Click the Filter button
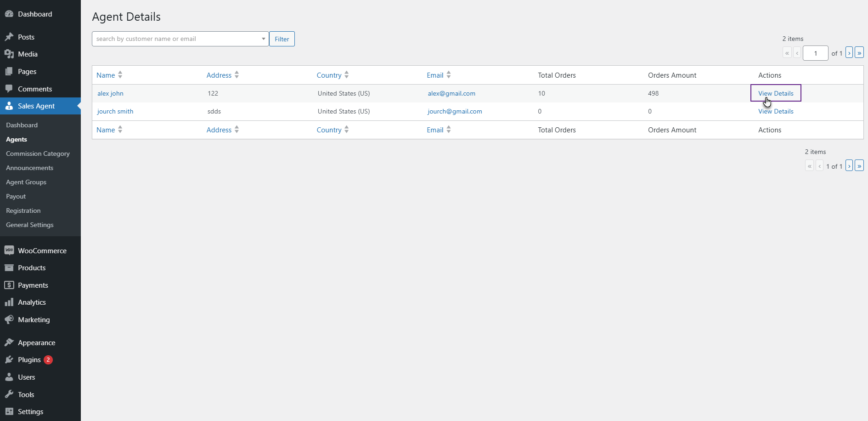 pos(282,39)
